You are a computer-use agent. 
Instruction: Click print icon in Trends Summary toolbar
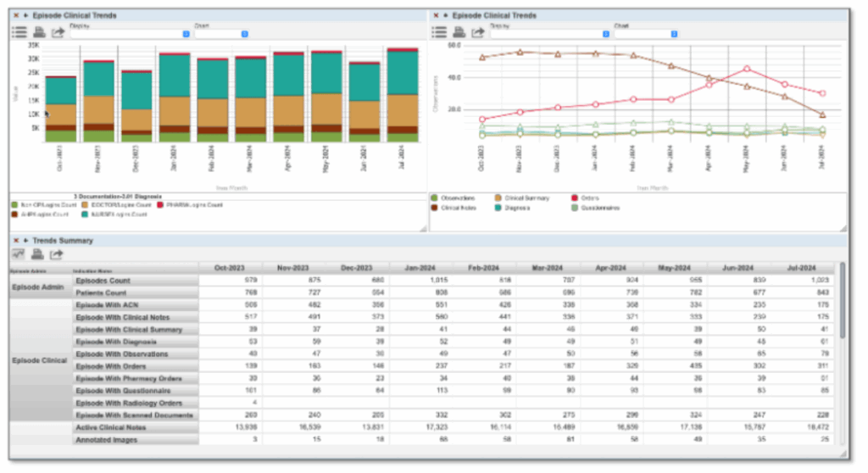tap(37, 253)
